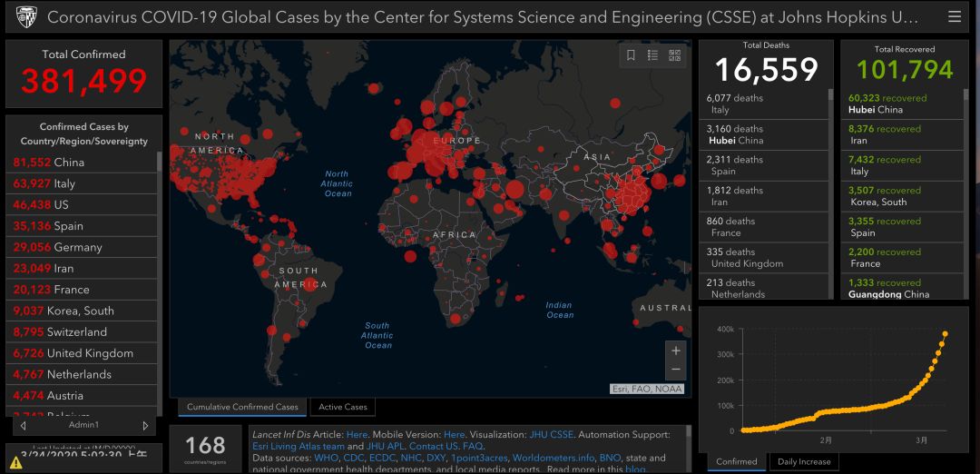This screenshot has width=980, height=474.
Task: Select Iran with 23,049 confirmed cases
Action: (x=82, y=269)
